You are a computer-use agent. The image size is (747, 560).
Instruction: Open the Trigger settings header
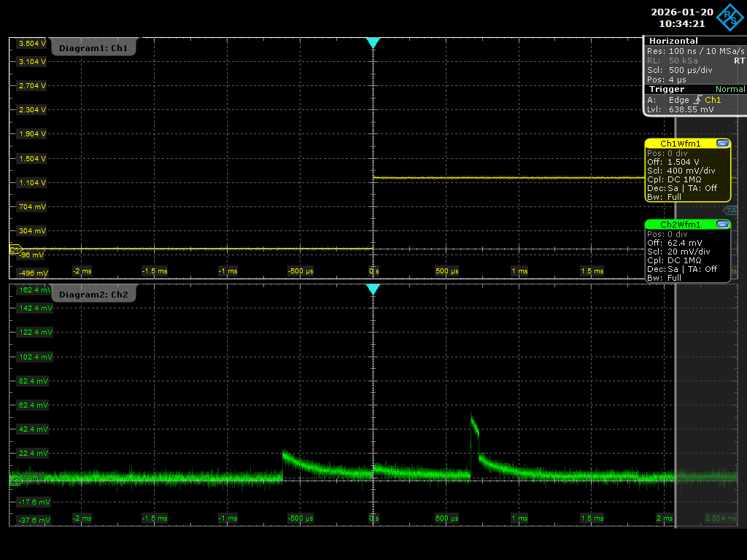[x=667, y=89]
